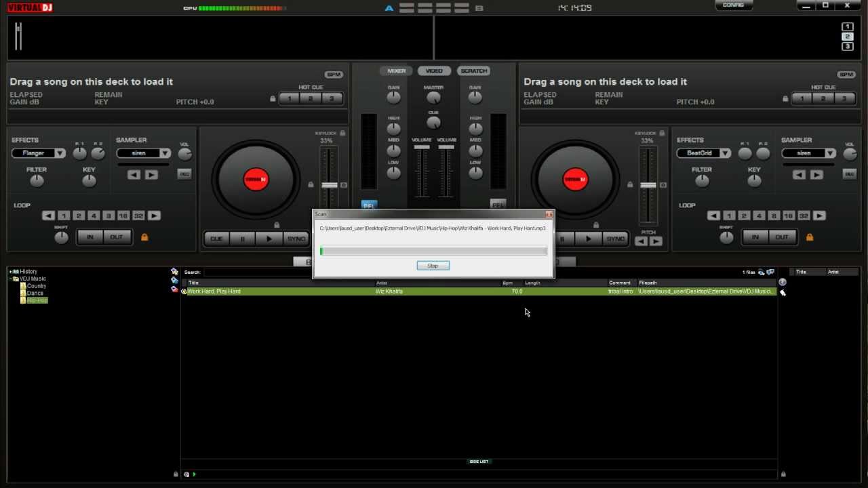Select skin layout 3
868x488 pixels.
pyautogui.click(x=848, y=47)
